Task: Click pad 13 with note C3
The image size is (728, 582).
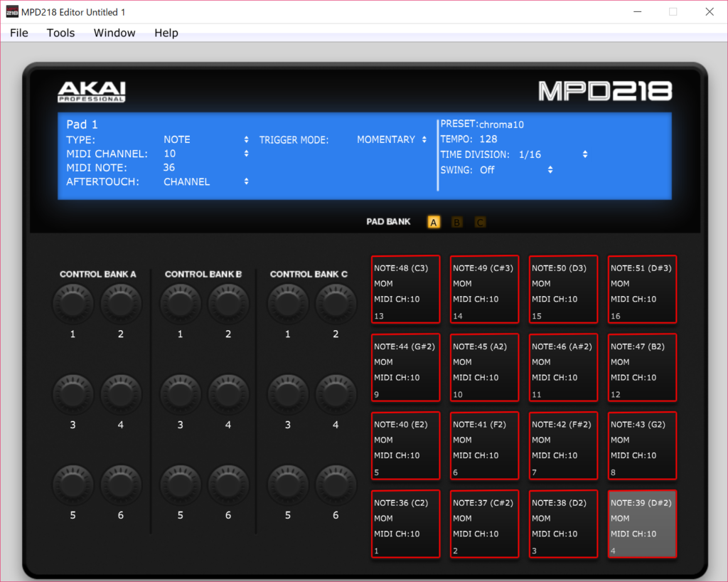Action: (405, 290)
